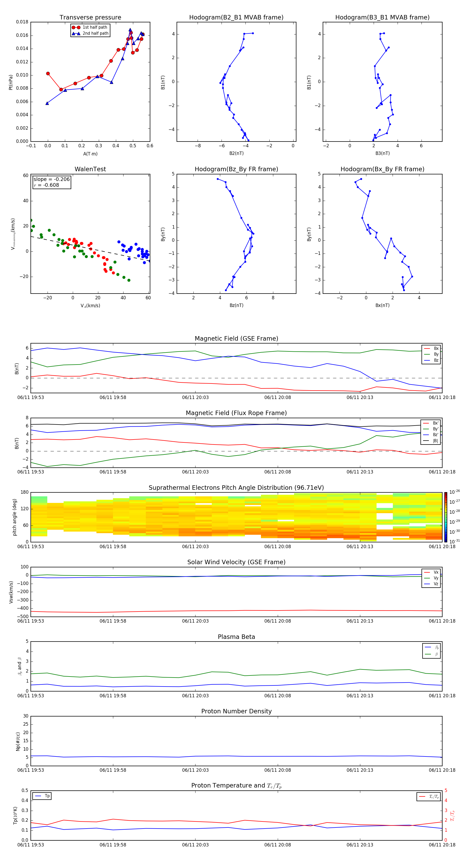Click the pitch angle distribution spectrogram

pos(236,517)
